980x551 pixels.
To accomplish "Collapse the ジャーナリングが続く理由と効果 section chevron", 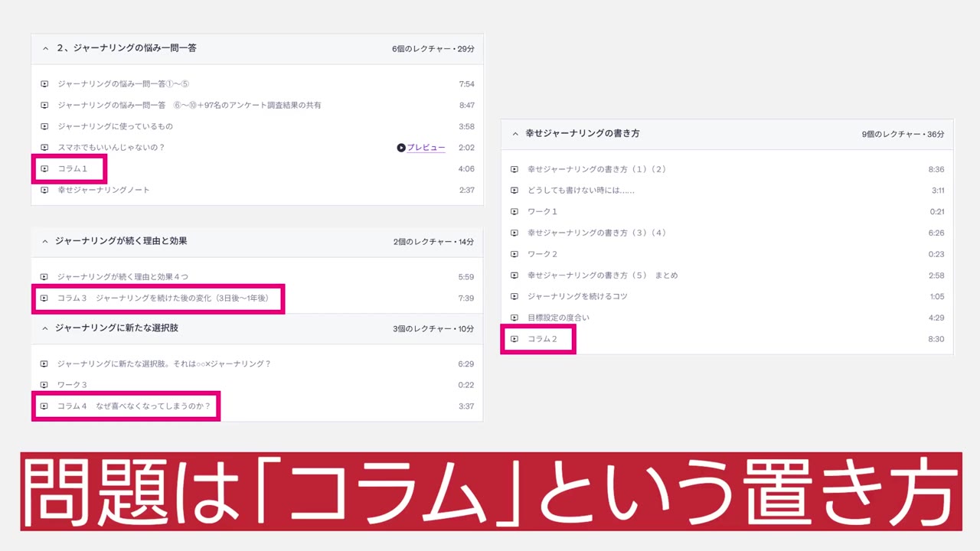I will point(45,241).
